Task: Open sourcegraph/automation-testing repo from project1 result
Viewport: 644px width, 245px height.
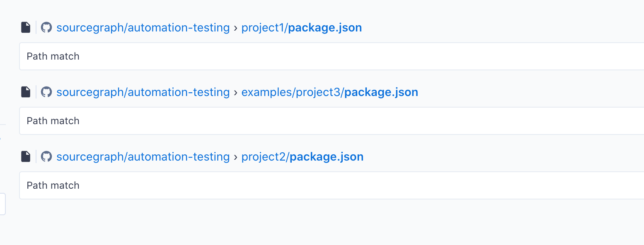Action: (x=143, y=28)
